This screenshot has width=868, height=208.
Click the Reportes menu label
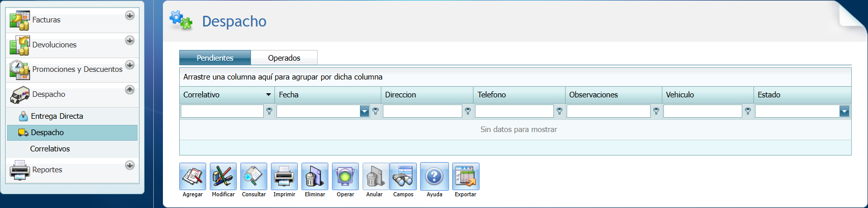(x=47, y=170)
